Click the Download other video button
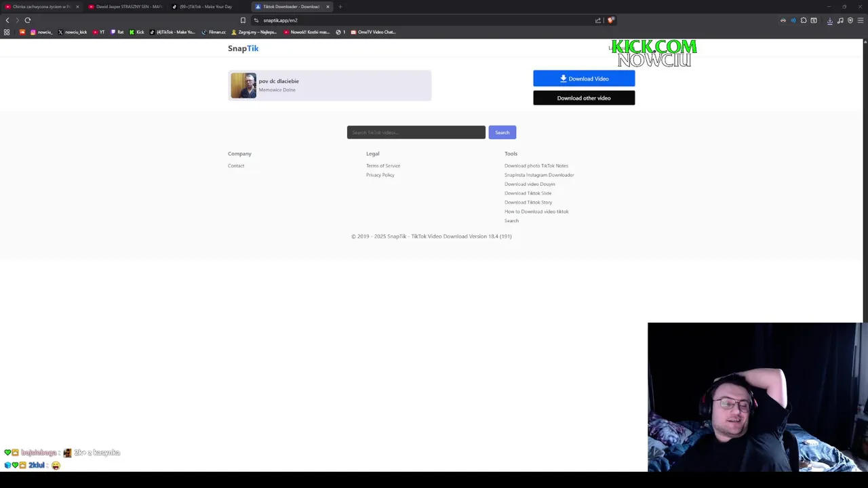868x488 pixels. (584, 98)
